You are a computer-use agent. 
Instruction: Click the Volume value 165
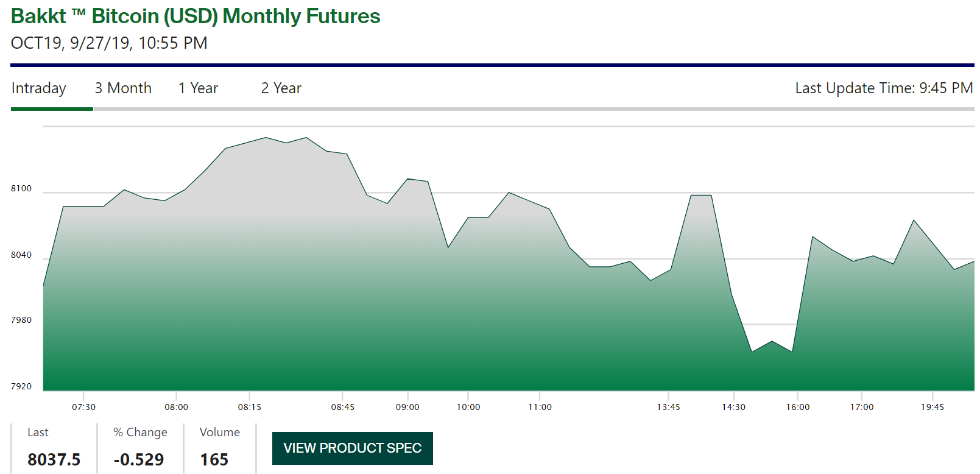[214, 459]
